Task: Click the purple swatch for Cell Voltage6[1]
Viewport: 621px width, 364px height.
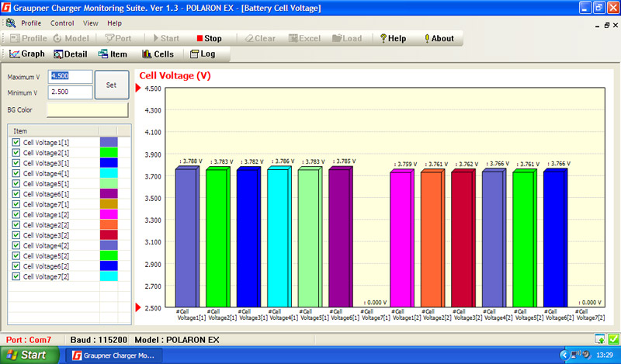Action: point(109,194)
